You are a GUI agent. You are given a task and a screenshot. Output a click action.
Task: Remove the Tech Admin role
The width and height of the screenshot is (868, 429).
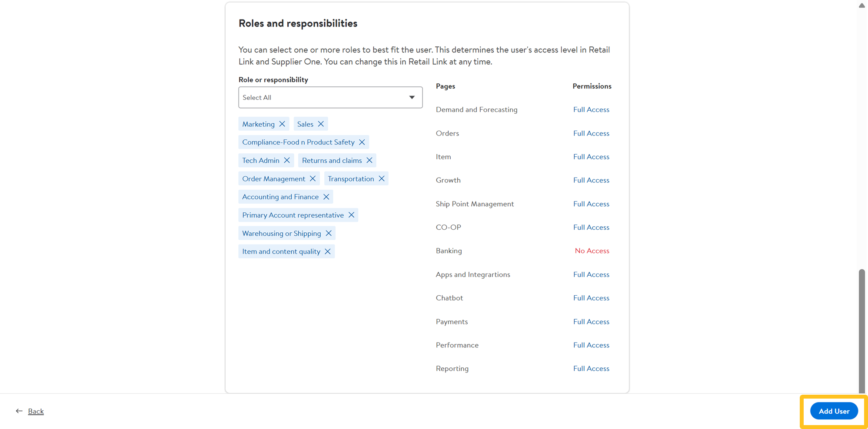287,161
